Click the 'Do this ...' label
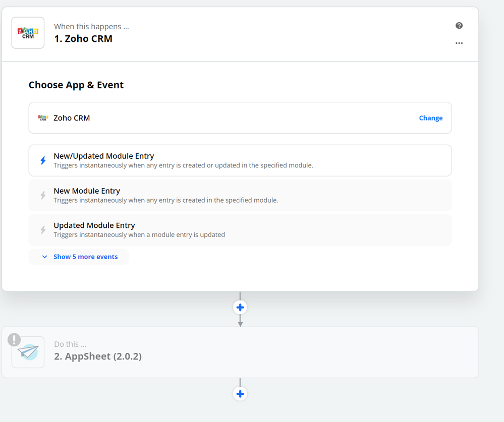The image size is (504, 422). (70, 344)
